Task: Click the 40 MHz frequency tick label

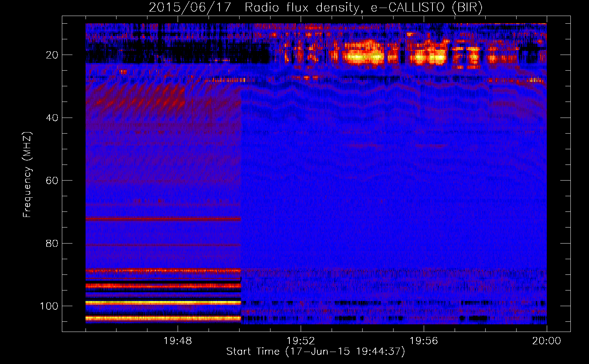Action: [x=52, y=118]
